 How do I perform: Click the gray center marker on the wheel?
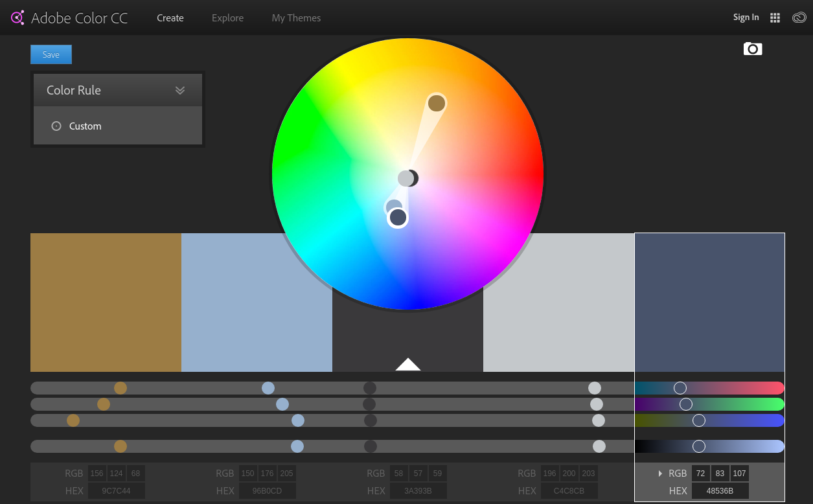(x=405, y=179)
